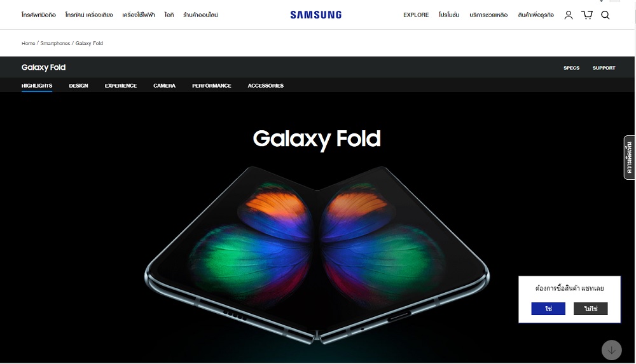Switch to the CAMERA tab
This screenshot has width=636, height=364.
(164, 86)
